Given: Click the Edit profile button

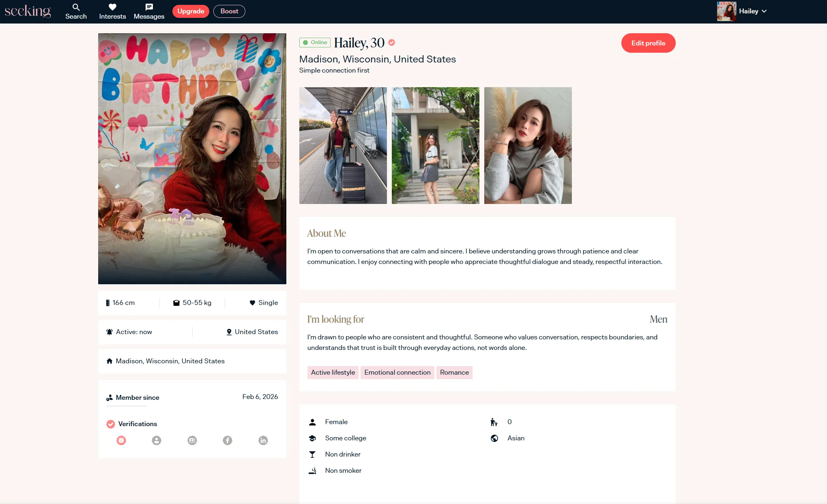Looking at the screenshot, I should pos(648,43).
